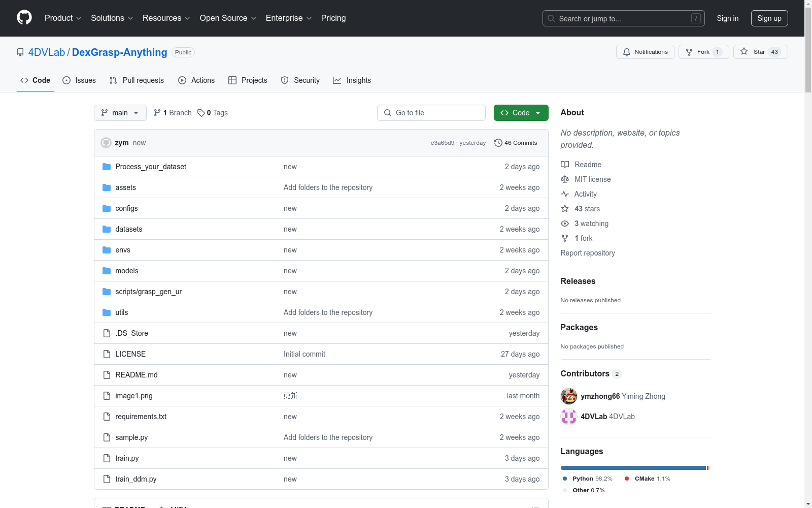The image size is (812, 508).
Task: Open the Enterprise dropdown
Action: coord(289,18)
